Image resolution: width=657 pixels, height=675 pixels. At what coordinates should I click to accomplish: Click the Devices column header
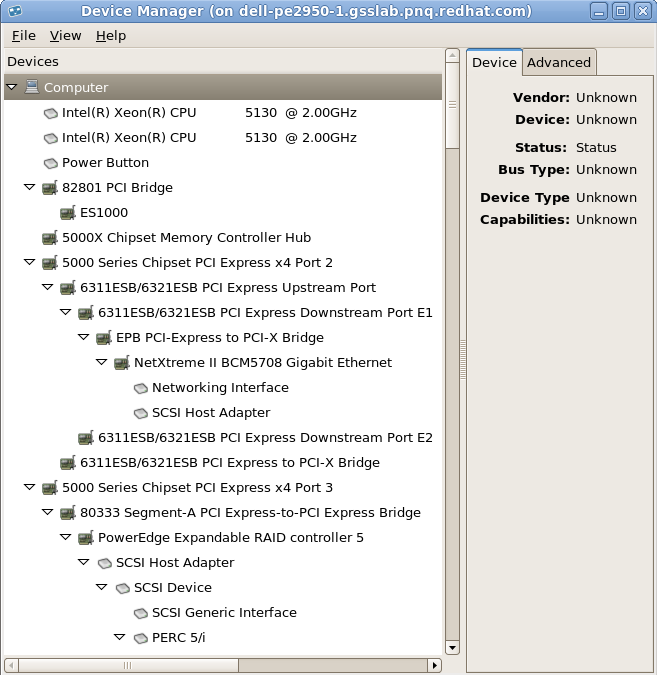pos(223,62)
